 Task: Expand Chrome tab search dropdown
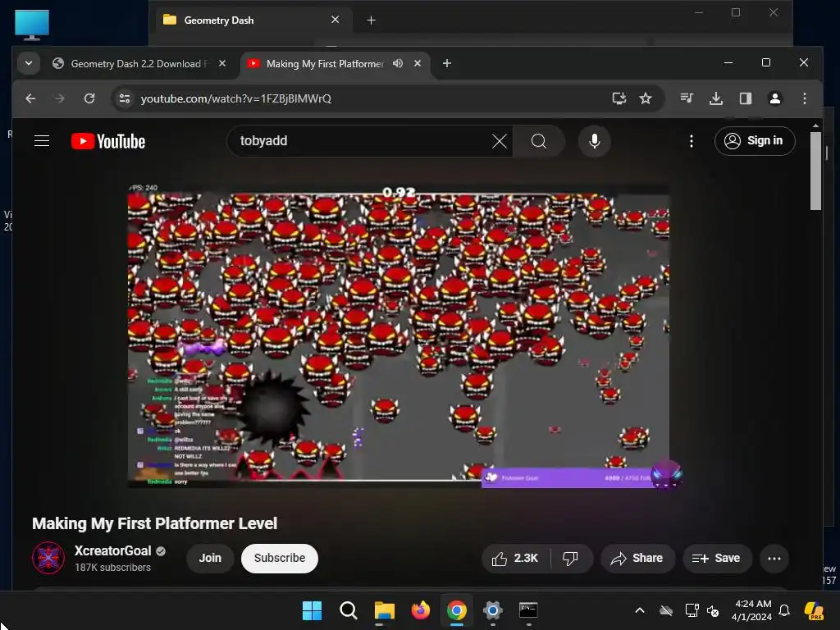tap(29, 63)
